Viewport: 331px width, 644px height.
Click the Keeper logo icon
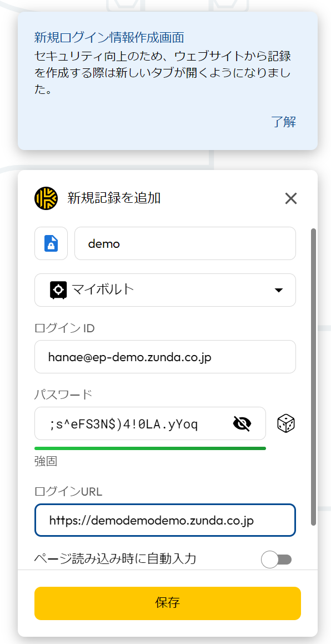tap(46, 198)
